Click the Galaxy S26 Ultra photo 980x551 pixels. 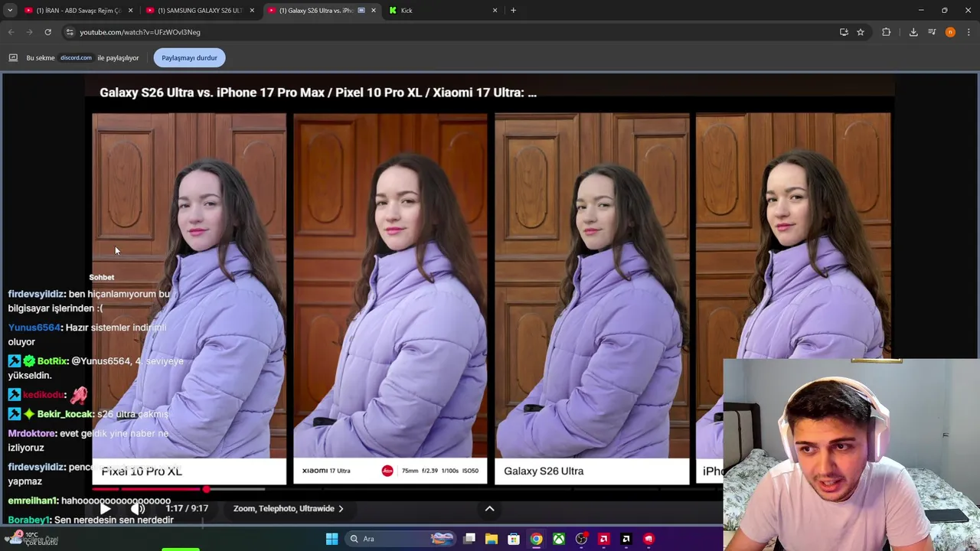(x=592, y=285)
